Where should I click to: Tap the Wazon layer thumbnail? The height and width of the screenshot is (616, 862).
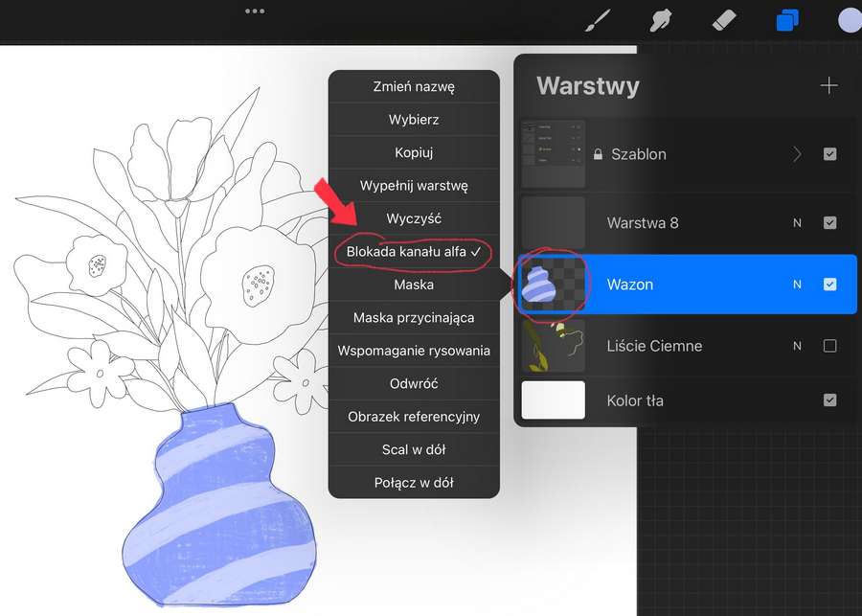553,285
